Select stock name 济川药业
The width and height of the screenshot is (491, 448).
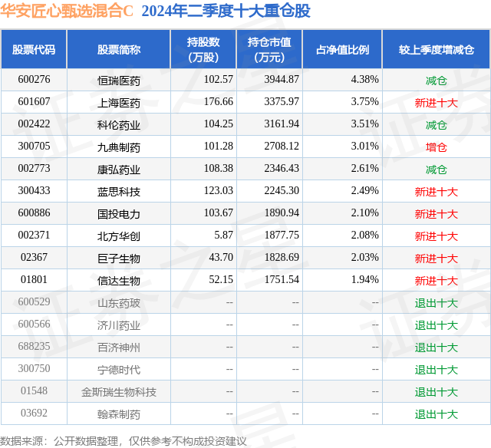(x=119, y=325)
